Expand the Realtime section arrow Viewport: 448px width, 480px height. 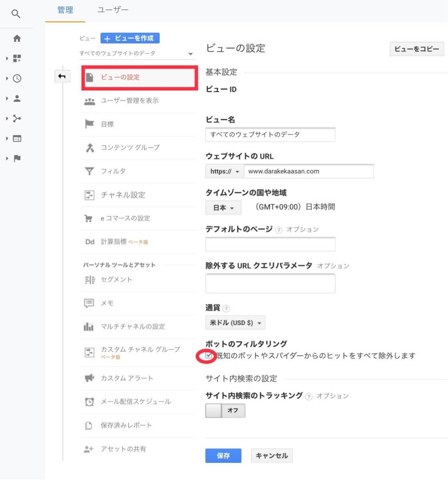point(7,78)
